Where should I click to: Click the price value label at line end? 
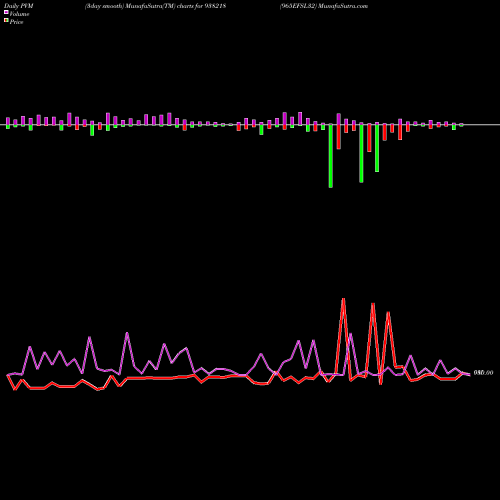click(483, 373)
